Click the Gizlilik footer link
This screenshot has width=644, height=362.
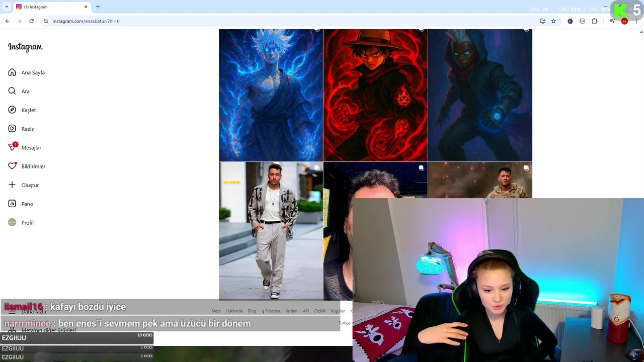pos(320,311)
